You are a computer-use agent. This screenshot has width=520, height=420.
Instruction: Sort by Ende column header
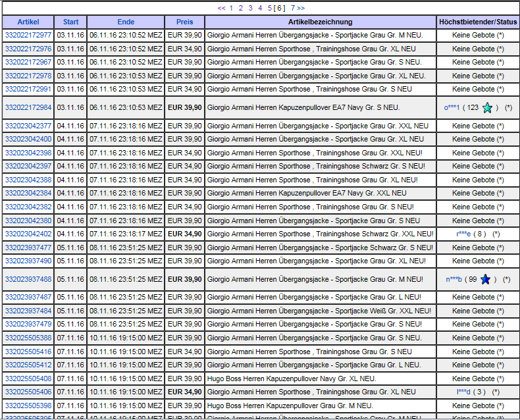click(126, 22)
